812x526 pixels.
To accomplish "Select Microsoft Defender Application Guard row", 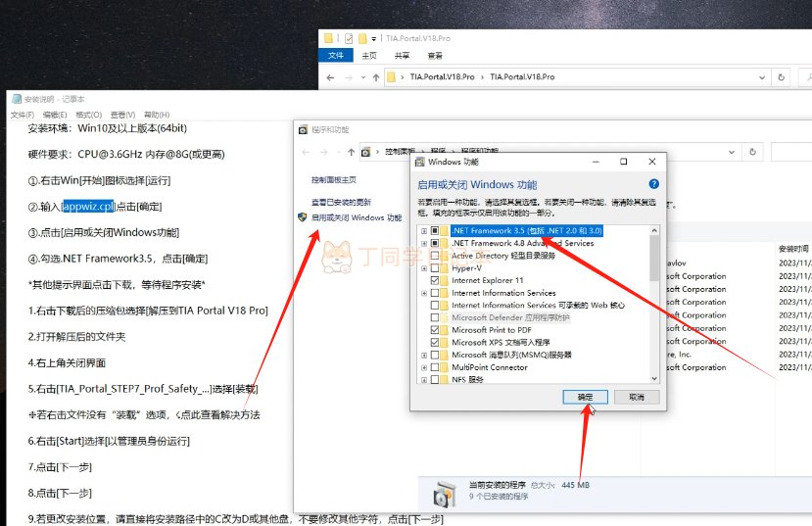I will click(510, 317).
